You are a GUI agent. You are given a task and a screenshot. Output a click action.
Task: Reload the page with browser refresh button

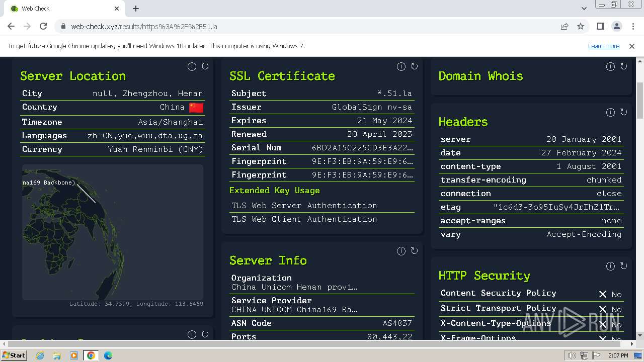(43, 26)
